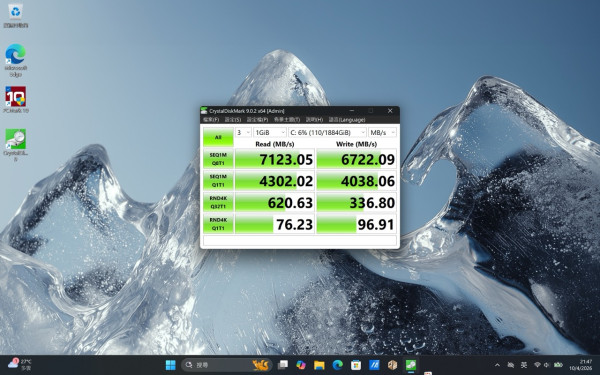Viewport: 600px width, 375px height.
Task: Open the drive dropdown showing C: 6%
Action: pos(328,132)
